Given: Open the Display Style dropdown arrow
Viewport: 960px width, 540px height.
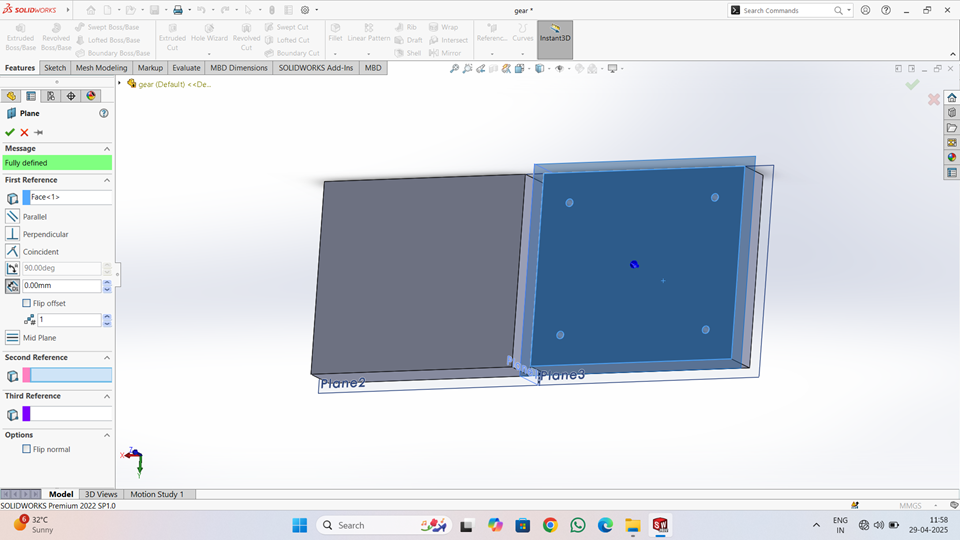Looking at the screenshot, I should 549,69.
